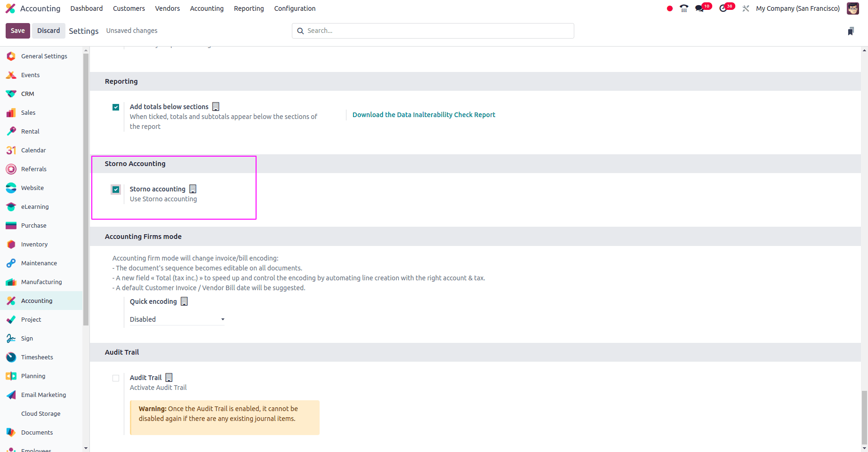
Task: Open the Sign settings icon
Action: click(11, 338)
